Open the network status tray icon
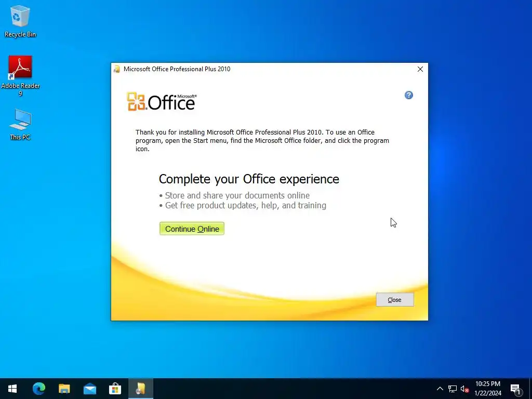Image resolution: width=532 pixels, height=399 pixels. [453, 389]
